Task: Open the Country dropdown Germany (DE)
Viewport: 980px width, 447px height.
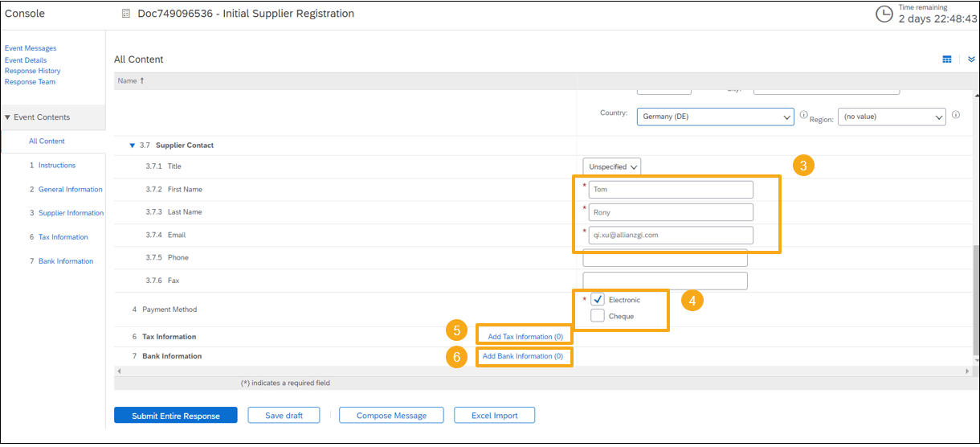Action: point(716,117)
